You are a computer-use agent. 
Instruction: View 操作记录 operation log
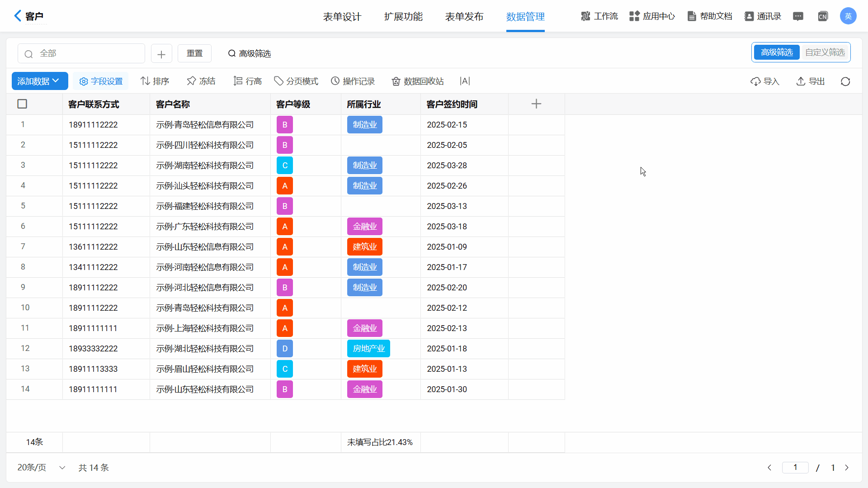coord(353,81)
